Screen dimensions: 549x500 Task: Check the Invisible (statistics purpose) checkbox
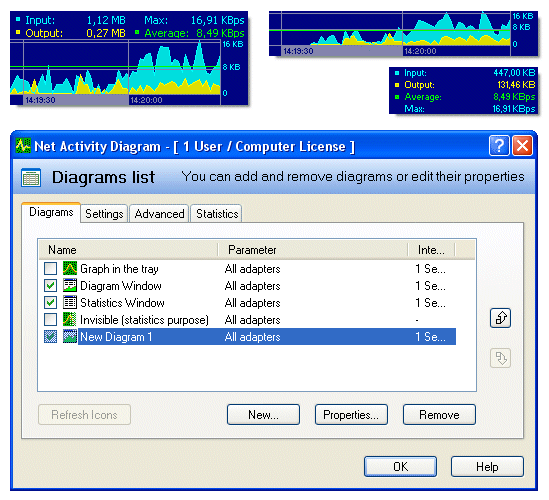pos(50,319)
